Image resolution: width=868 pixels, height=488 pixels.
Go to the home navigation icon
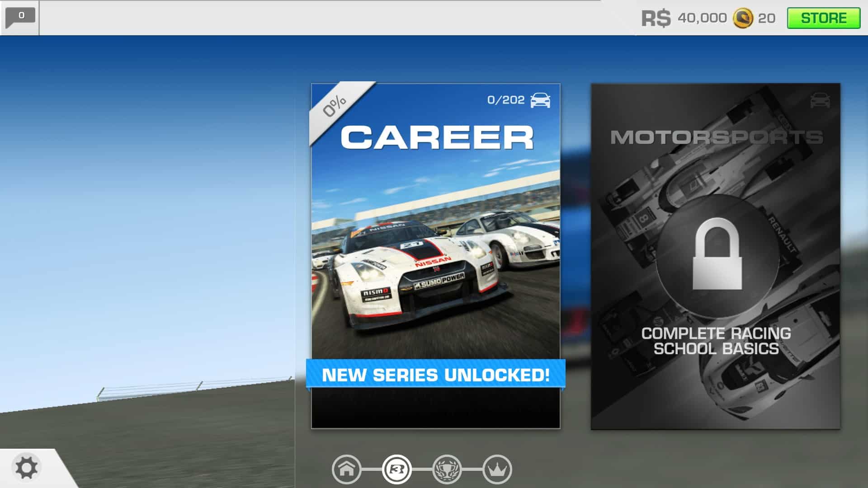pos(347,469)
